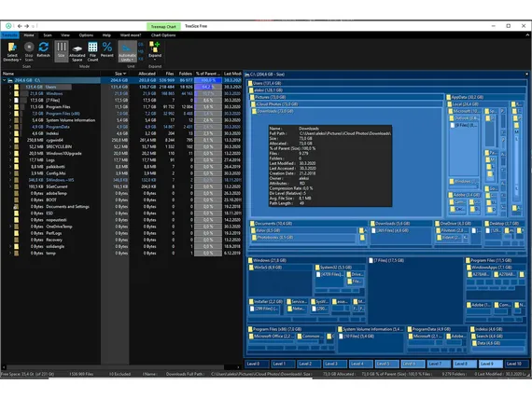Click the Level 9 color legend box
Image resolution: width=532 pixels, height=399 pixels.
click(491, 364)
